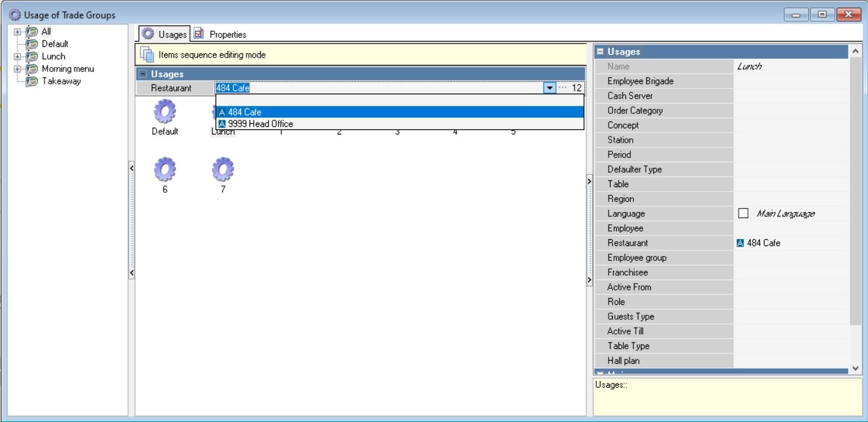Toggle the Main Language checkbox
The width and height of the screenshot is (868, 422).
(x=744, y=213)
